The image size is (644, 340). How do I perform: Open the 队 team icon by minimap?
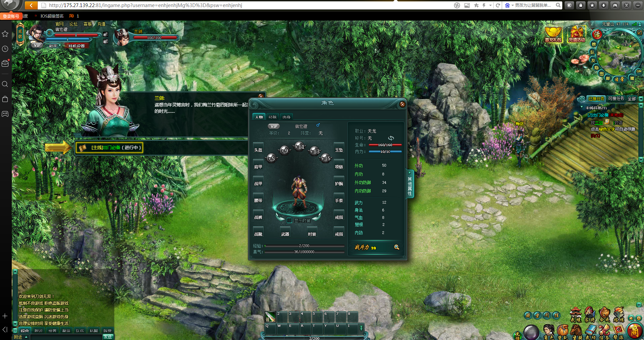(x=592, y=52)
